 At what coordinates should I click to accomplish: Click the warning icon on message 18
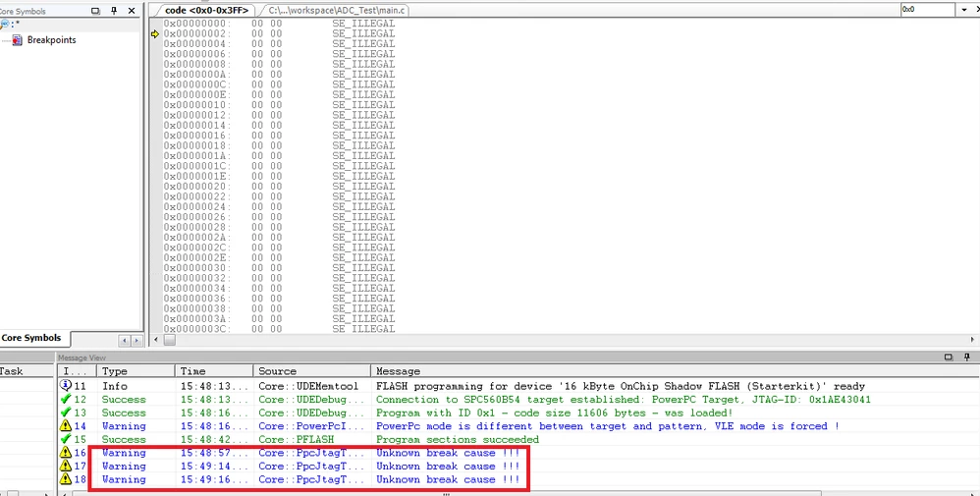[x=66, y=479]
